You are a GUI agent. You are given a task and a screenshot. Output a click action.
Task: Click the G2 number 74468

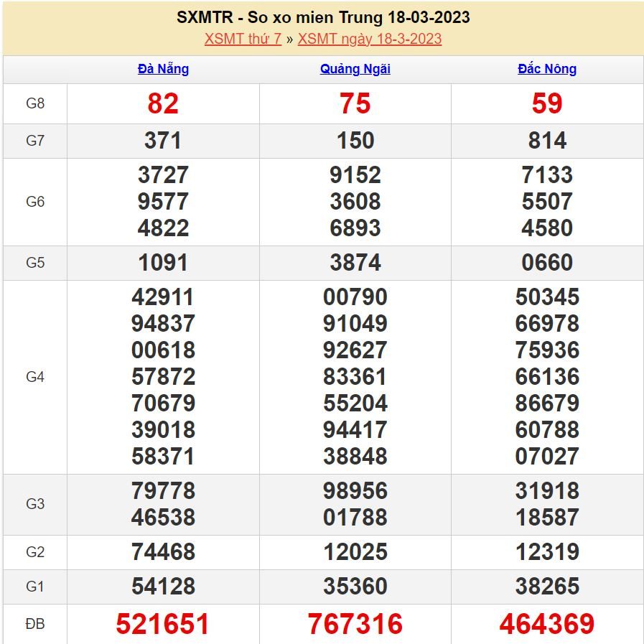(163, 552)
